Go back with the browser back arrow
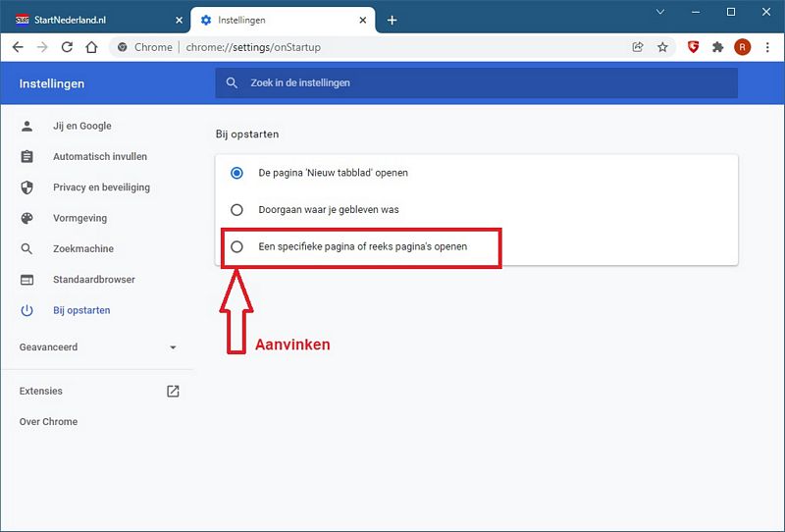Screen dimensions: 785x532 click(x=18, y=47)
